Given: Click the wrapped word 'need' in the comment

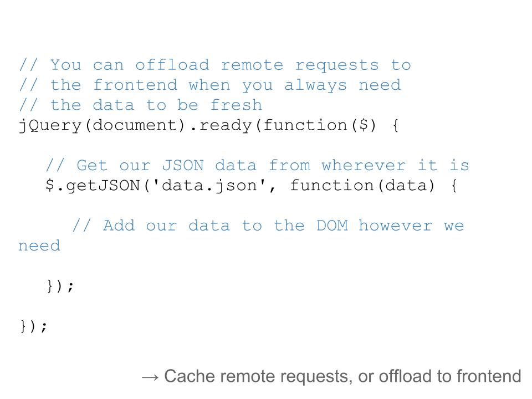Looking at the screenshot, I should tap(39, 246).
